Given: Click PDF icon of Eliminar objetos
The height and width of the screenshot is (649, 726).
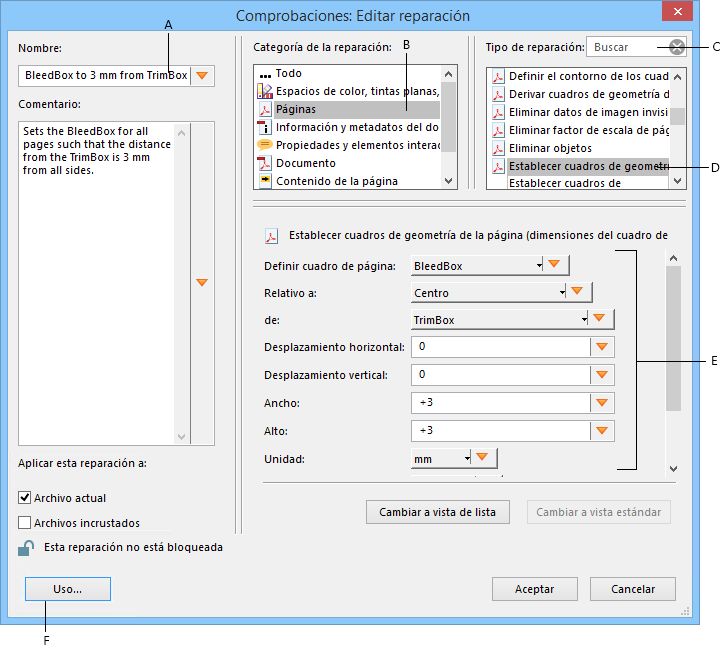Looking at the screenshot, I should click(x=498, y=149).
